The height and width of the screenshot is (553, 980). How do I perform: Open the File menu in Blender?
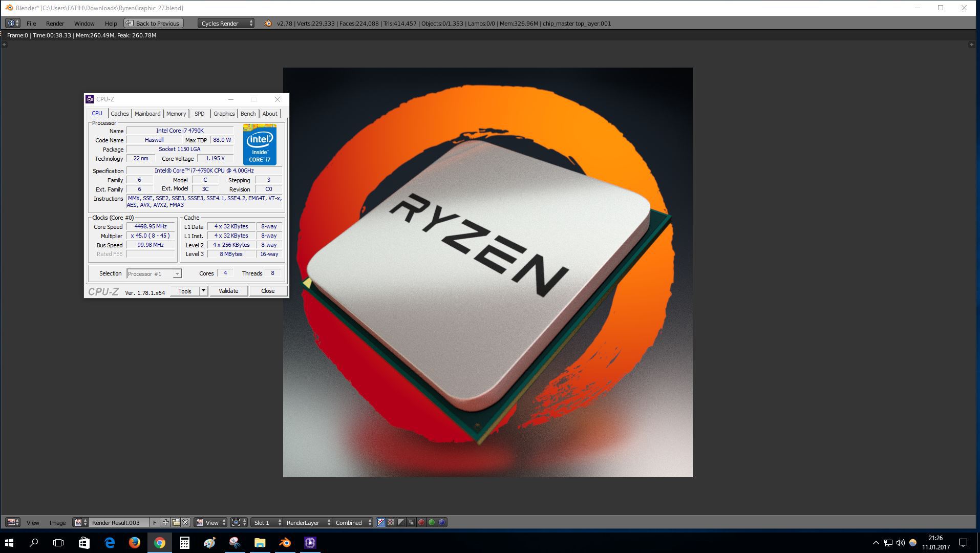pos(31,24)
